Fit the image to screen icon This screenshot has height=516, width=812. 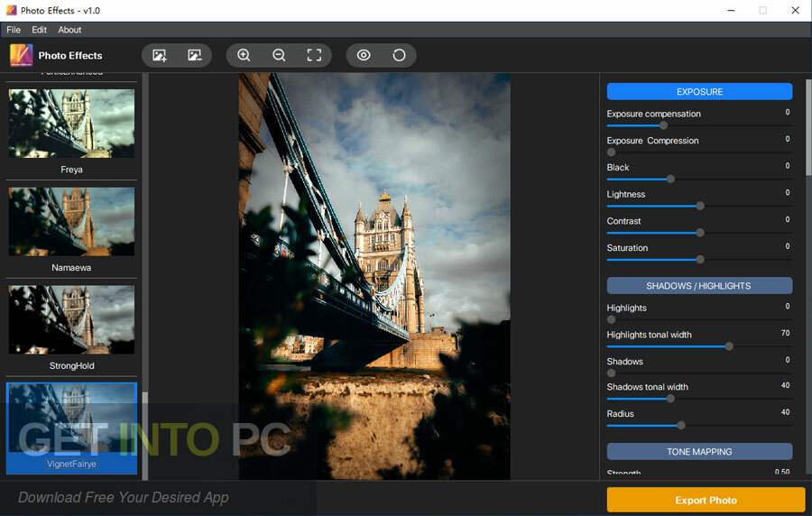point(314,55)
